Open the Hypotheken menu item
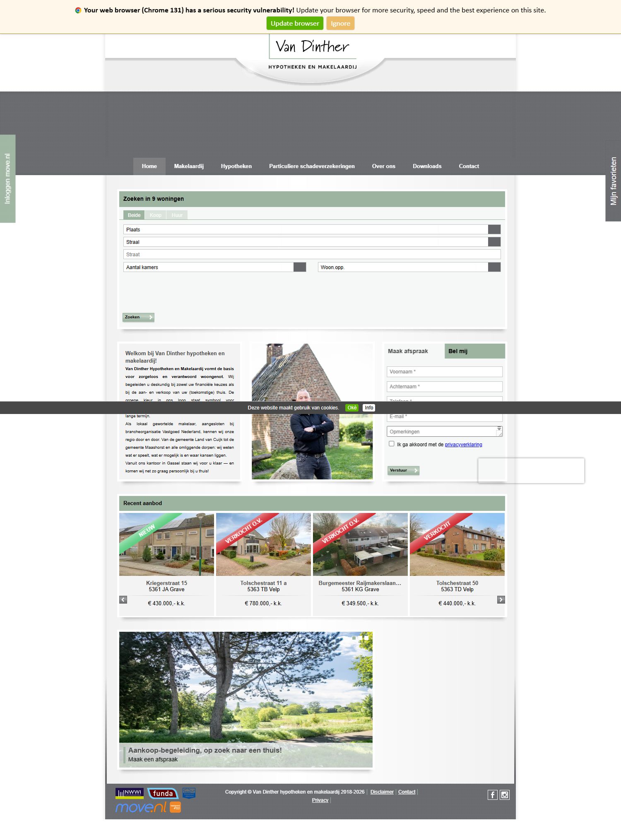The width and height of the screenshot is (621, 840). pyautogui.click(x=236, y=166)
